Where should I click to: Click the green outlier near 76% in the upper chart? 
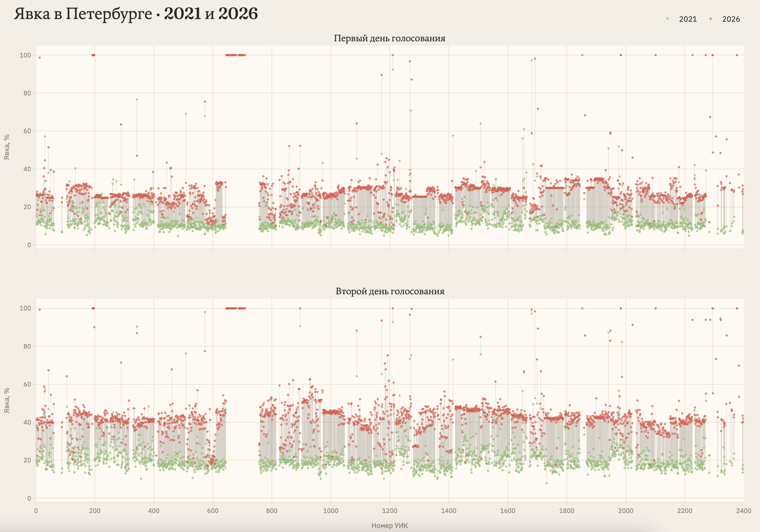[137, 99]
